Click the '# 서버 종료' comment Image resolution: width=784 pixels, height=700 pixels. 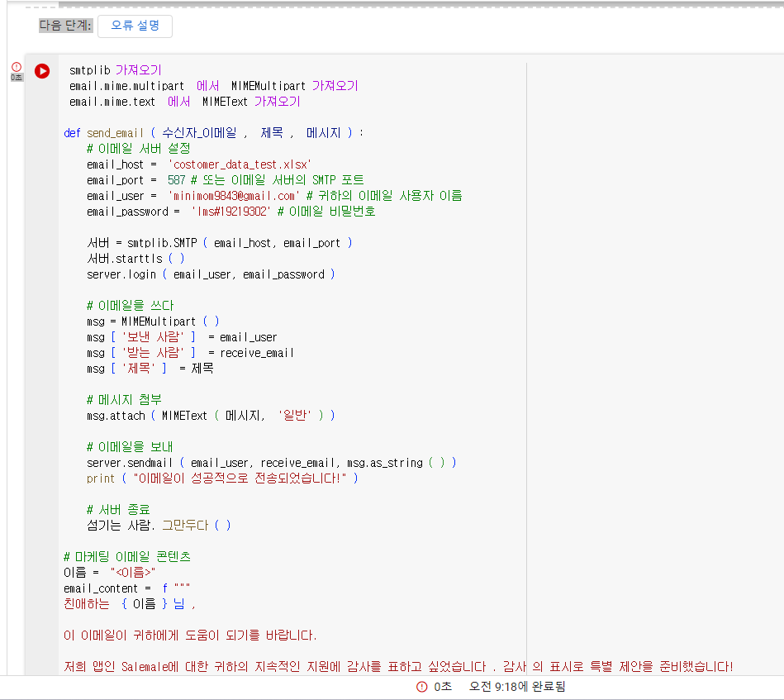pos(118,510)
